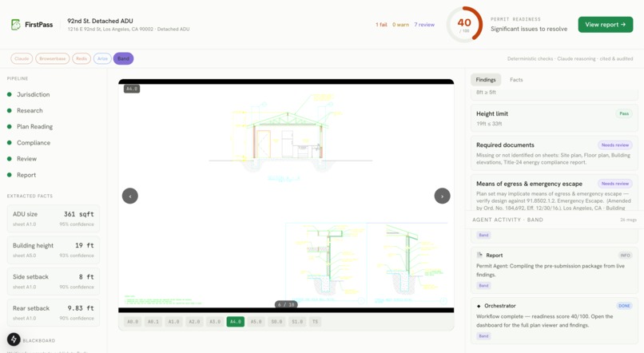
Task: Click the lightning bolt floating button
Action: 14,339
